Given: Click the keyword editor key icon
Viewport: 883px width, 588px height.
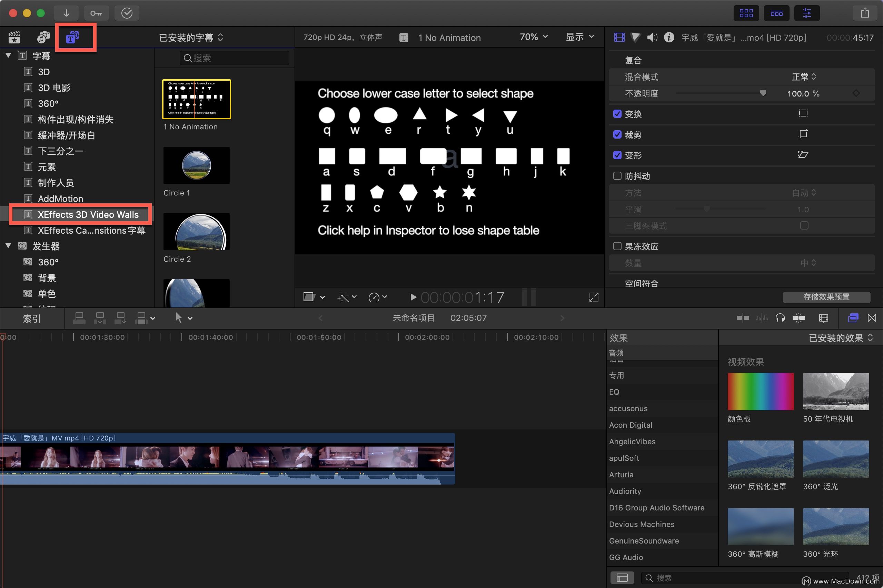Looking at the screenshot, I should (x=96, y=13).
